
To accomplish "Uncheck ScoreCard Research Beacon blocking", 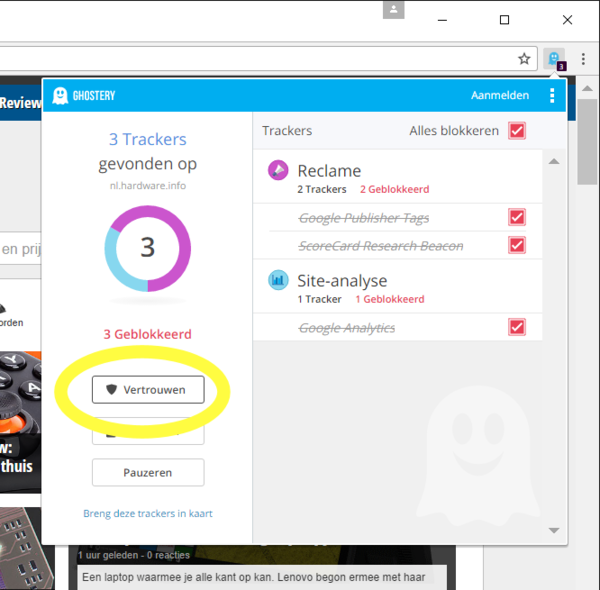I will pos(517,245).
